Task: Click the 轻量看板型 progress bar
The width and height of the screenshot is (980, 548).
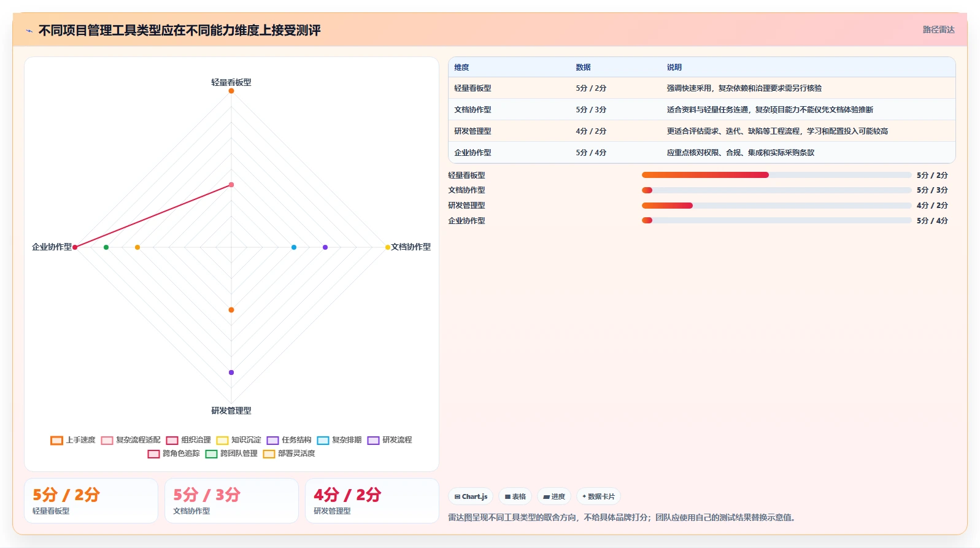Action: pos(776,175)
